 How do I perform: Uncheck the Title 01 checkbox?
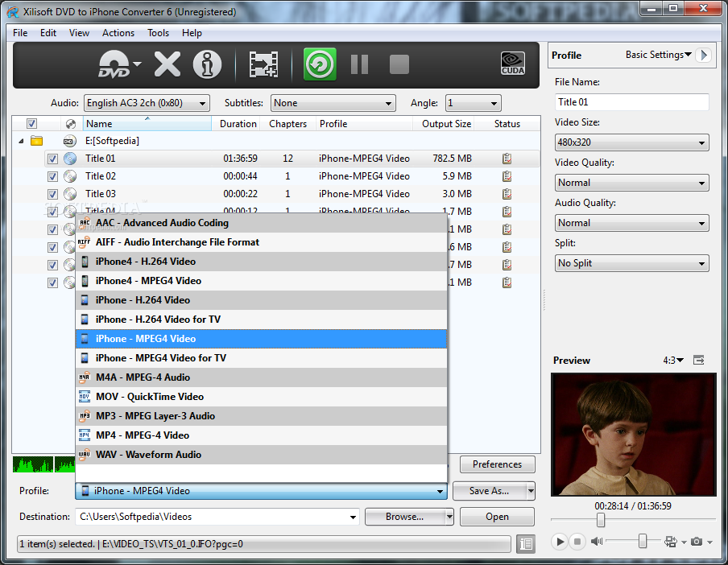click(x=52, y=159)
